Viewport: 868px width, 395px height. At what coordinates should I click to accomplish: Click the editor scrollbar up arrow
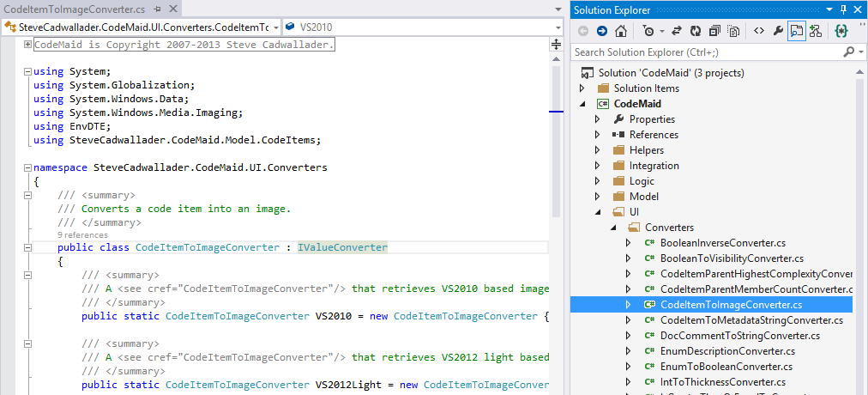click(557, 58)
